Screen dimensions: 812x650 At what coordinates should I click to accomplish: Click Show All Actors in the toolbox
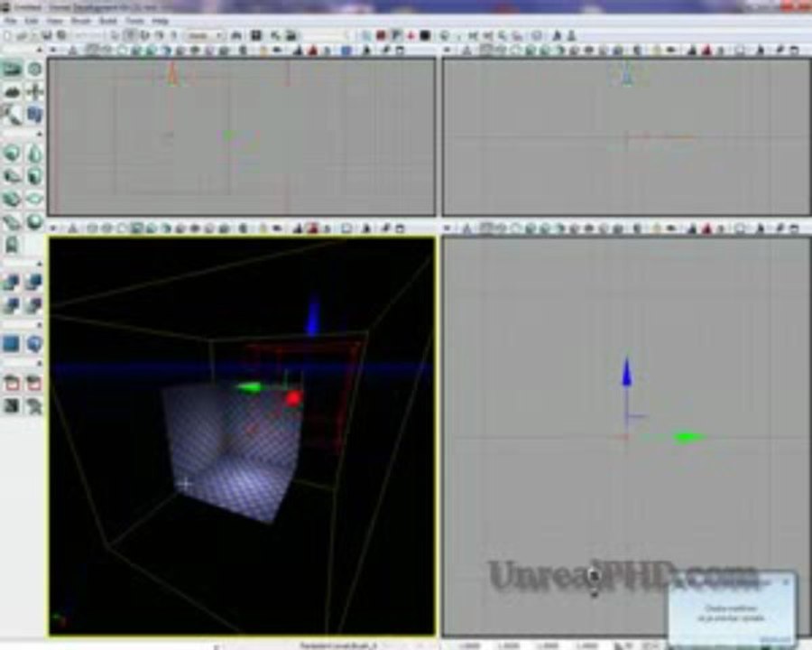pos(34,406)
